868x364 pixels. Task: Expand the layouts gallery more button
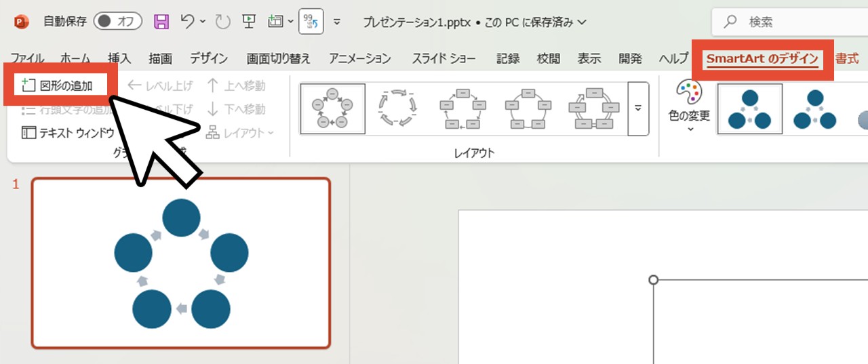click(x=638, y=109)
